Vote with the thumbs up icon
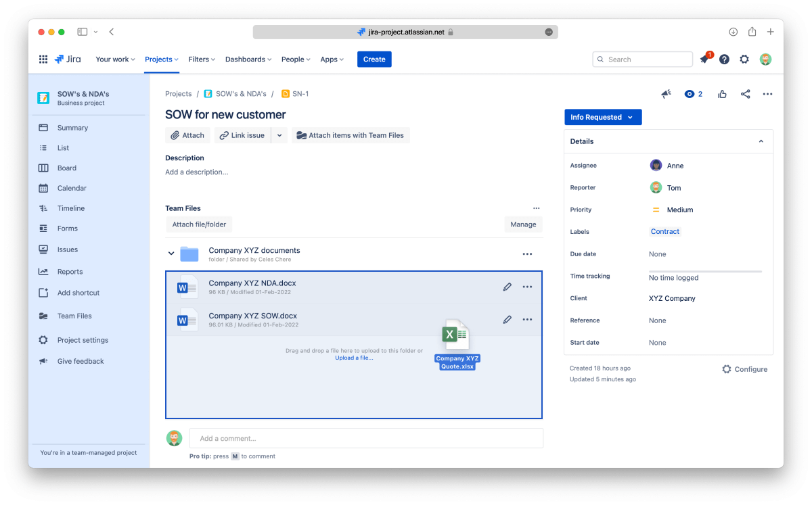 723,94
